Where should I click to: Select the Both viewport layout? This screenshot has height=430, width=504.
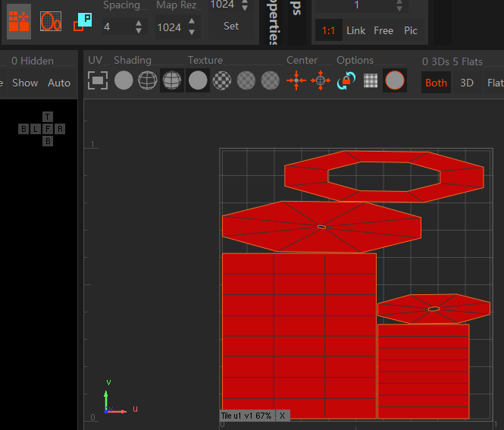point(436,83)
